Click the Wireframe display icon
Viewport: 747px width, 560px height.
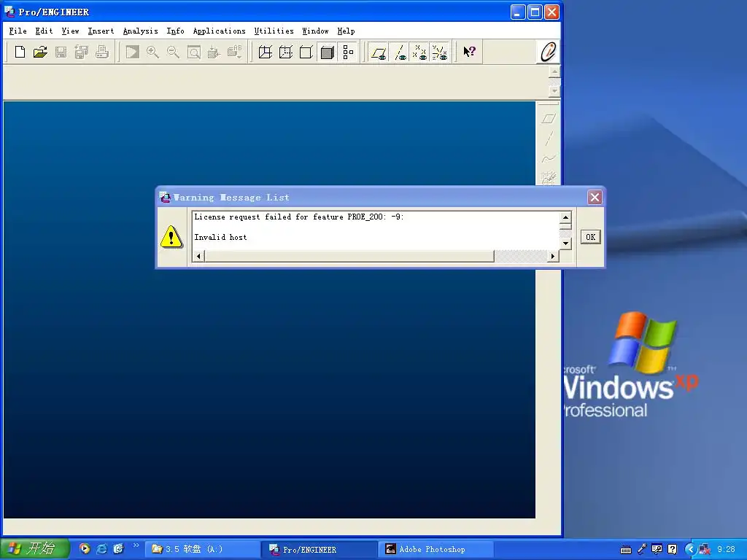[266, 52]
